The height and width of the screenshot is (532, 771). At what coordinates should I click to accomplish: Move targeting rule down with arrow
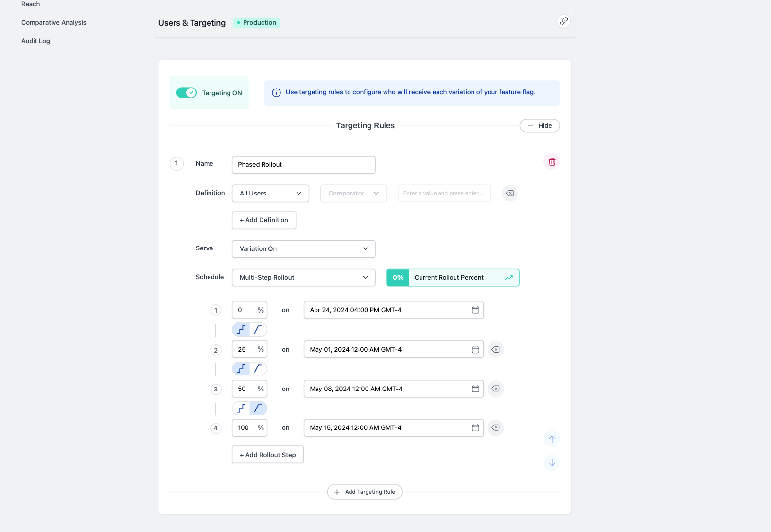click(x=552, y=462)
